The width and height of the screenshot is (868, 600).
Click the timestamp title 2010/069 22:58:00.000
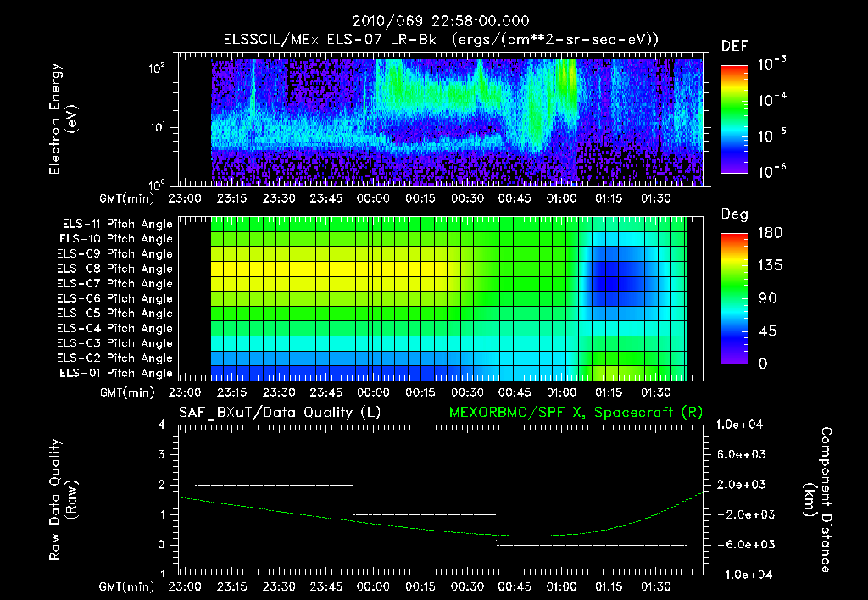[x=441, y=21]
